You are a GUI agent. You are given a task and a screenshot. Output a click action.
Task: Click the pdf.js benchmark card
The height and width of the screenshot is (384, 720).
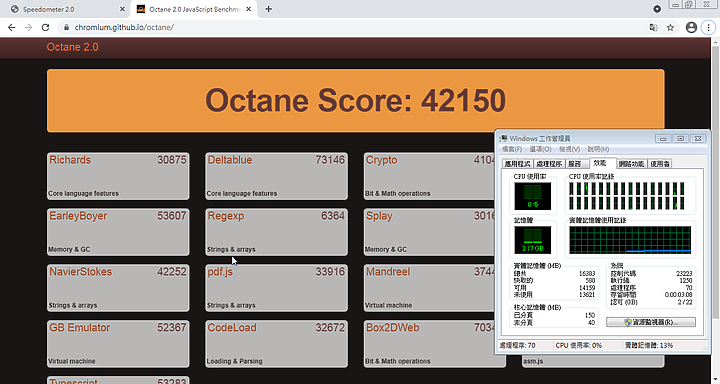click(x=276, y=288)
